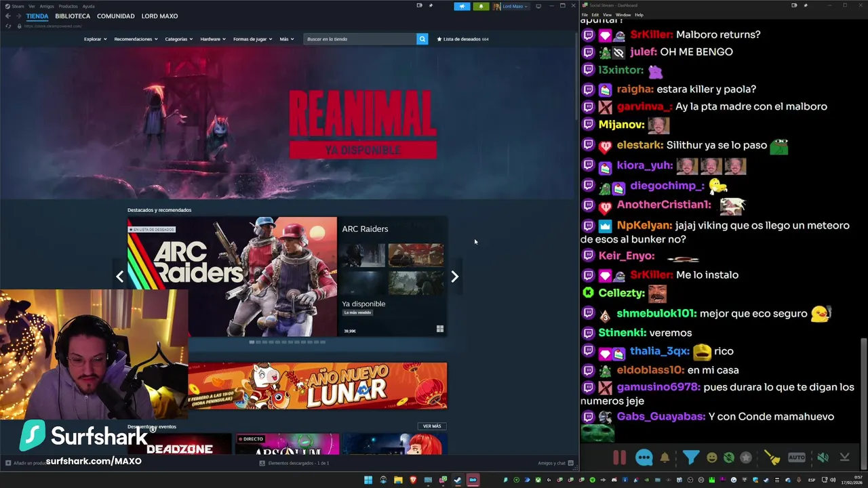Open the COMUNIDAD tab
The image size is (868, 488).
tap(115, 16)
